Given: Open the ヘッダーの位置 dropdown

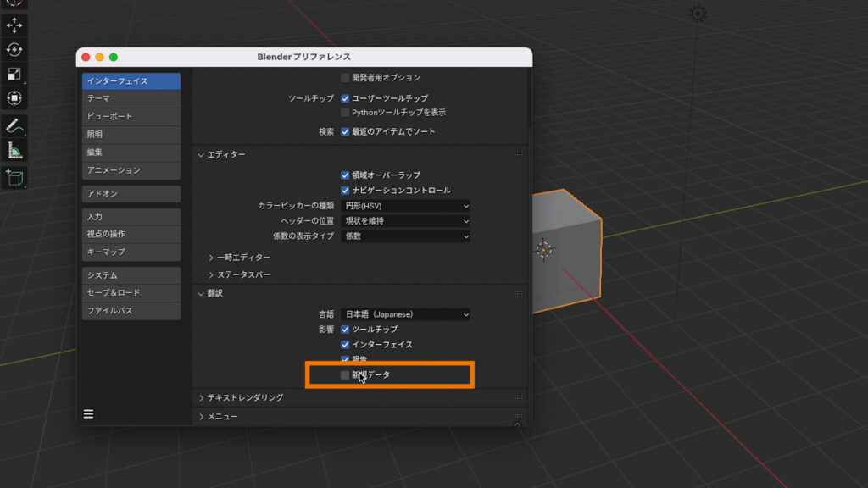Looking at the screenshot, I should point(405,221).
